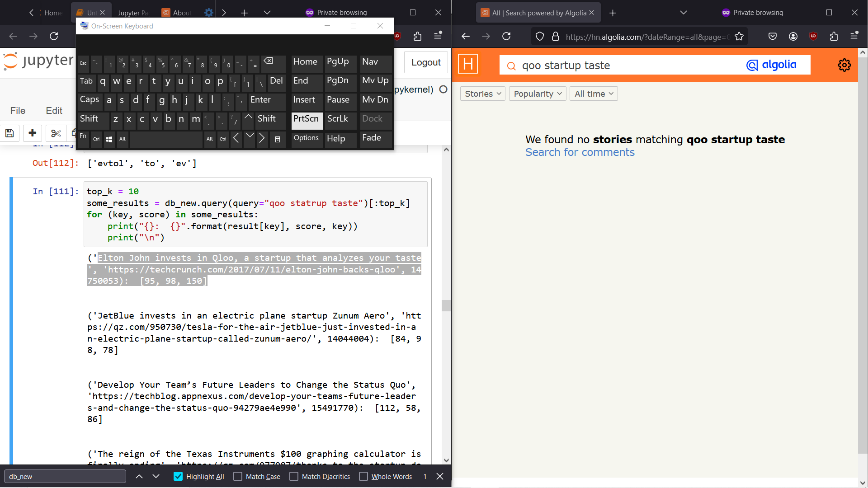Enable the Whole Words checkbox
This screenshot has width=868, height=488.
(363, 476)
